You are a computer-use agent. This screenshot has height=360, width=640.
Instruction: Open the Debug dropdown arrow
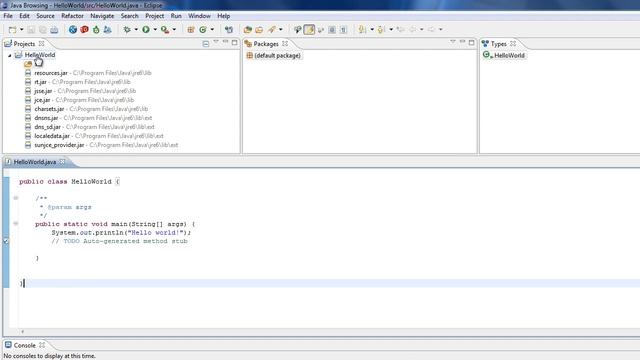point(136,29)
